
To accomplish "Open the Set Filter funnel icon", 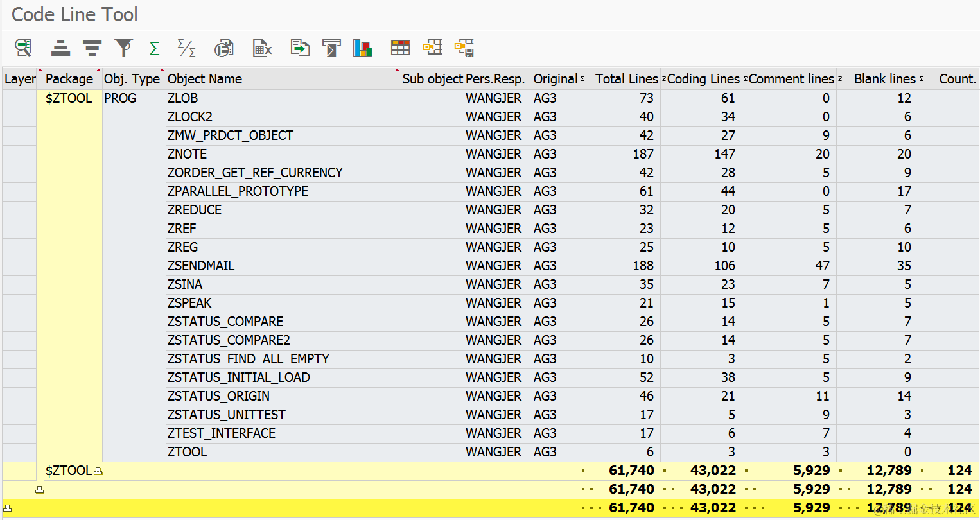I will (123, 48).
